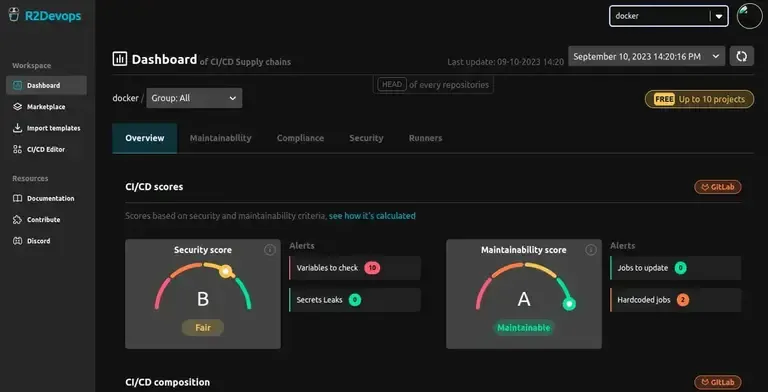Click the Maintainable rating label
This screenshot has height=392, width=768.
(x=524, y=328)
